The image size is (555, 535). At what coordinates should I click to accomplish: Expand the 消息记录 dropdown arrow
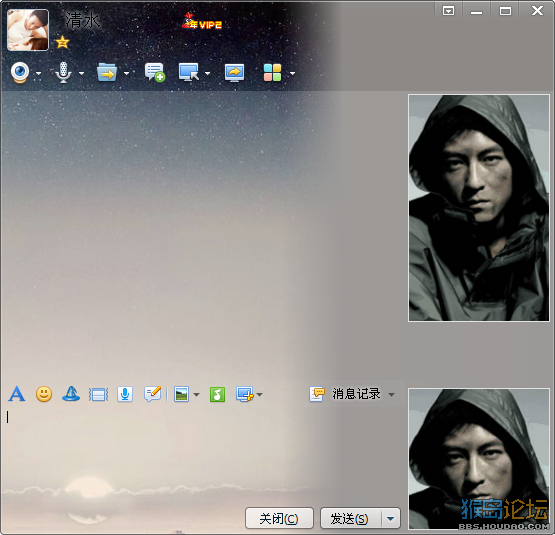point(391,394)
